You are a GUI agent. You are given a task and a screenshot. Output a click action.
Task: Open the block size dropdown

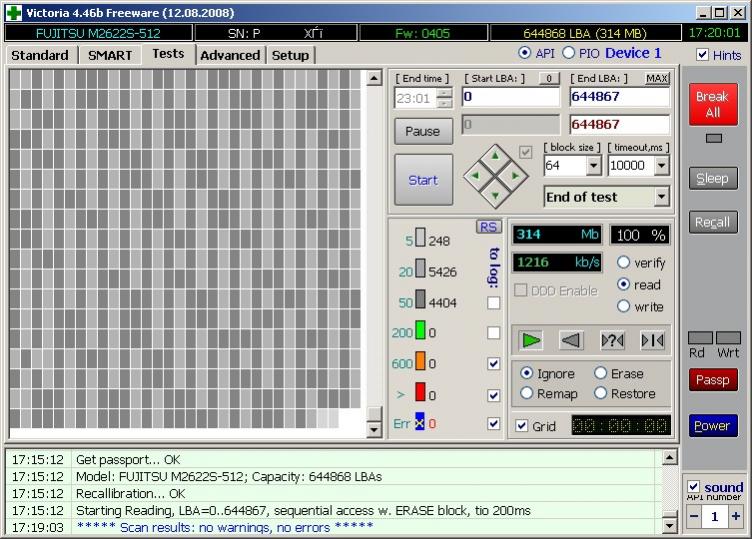593,166
